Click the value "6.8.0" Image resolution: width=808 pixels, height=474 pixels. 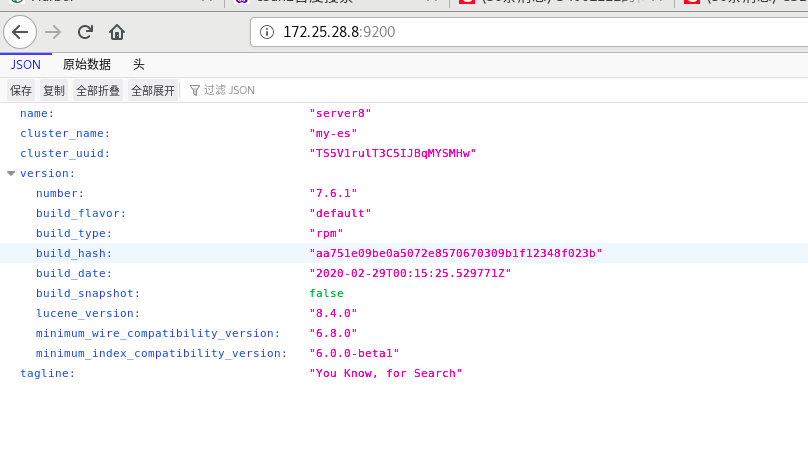(x=333, y=333)
